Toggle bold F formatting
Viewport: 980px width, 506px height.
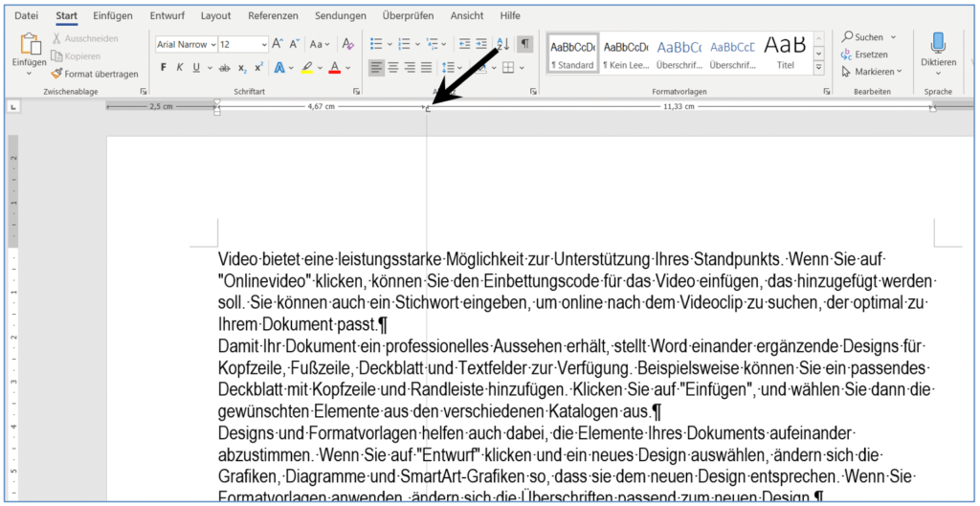pyautogui.click(x=164, y=68)
